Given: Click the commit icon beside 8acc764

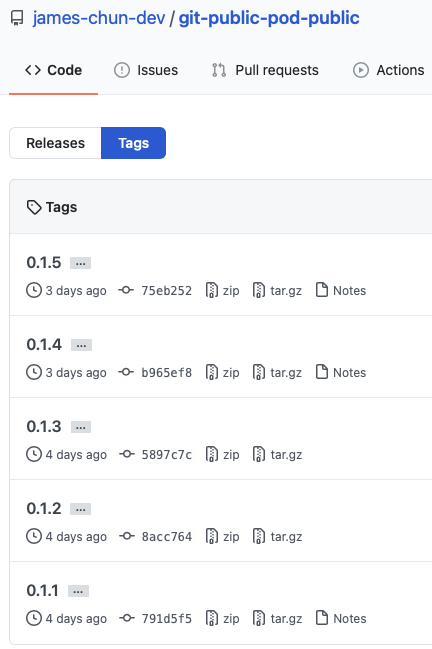Looking at the screenshot, I should 127,536.
